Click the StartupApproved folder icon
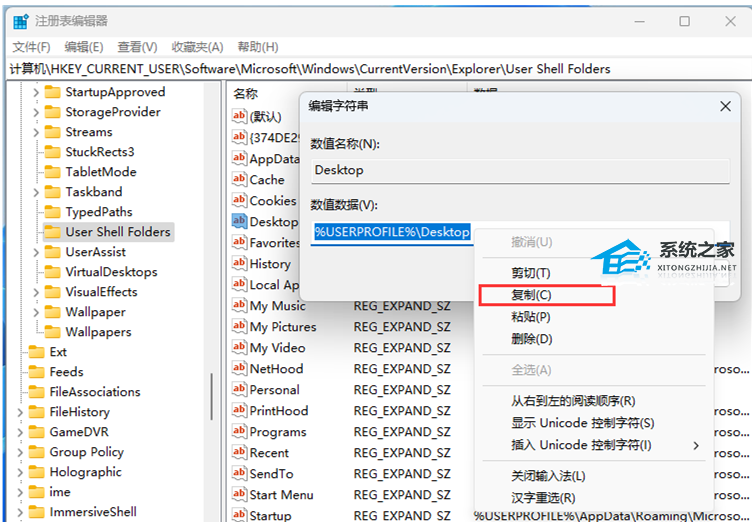Image resolution: width=752 pixels, height=522 pixels. pos(52,92)
